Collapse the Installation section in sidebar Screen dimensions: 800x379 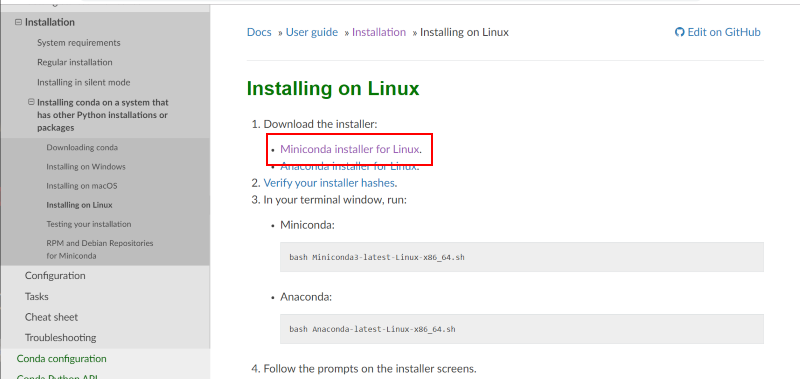(18, 22)
